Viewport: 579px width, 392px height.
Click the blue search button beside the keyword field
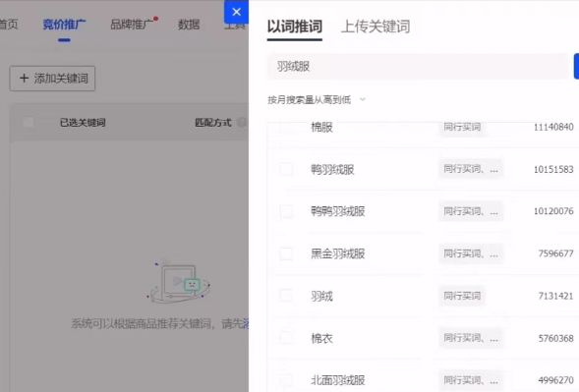576,67
